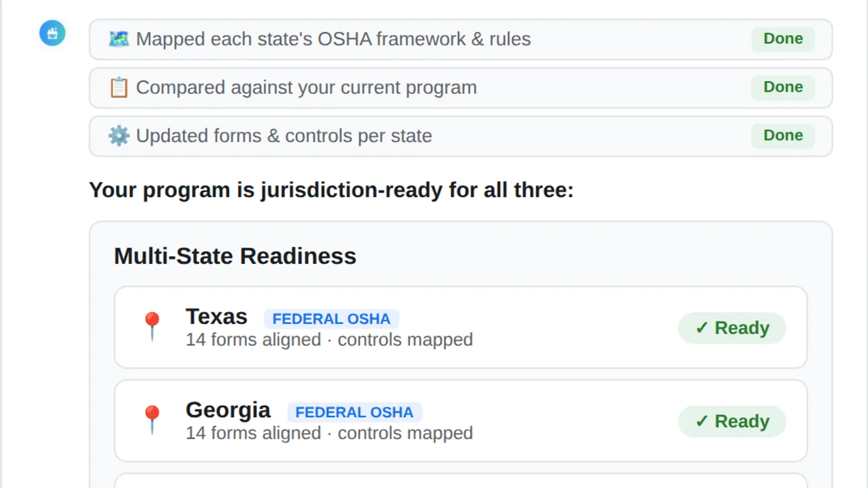Click the clipboard icon beside Compared step
The image size is (868, 488).
tap(119, 87)
